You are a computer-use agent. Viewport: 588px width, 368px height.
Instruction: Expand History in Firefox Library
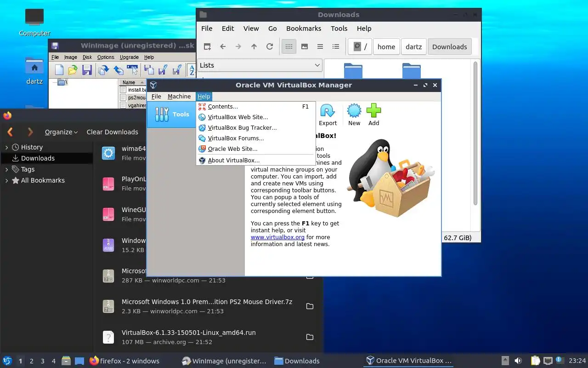(6, 148)
